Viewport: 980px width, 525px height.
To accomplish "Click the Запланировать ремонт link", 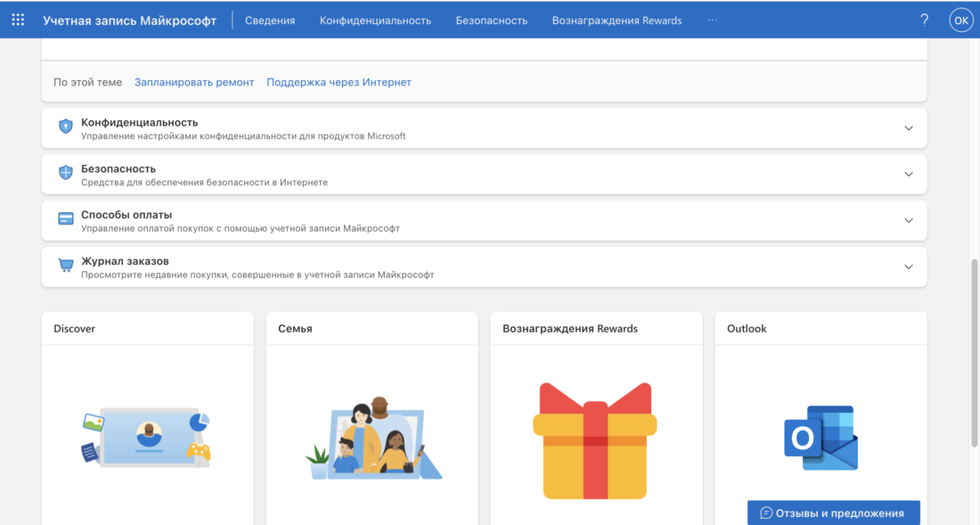I will [193, 81].
